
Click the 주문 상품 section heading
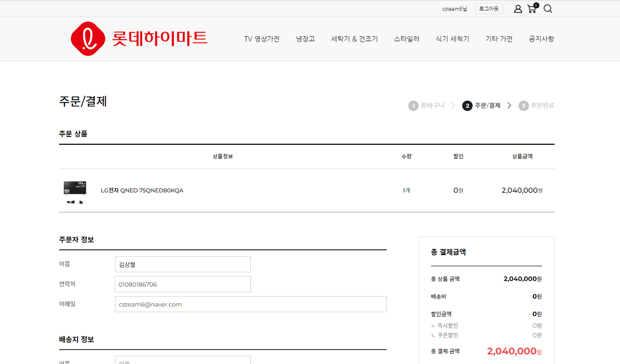pos(73,134)
